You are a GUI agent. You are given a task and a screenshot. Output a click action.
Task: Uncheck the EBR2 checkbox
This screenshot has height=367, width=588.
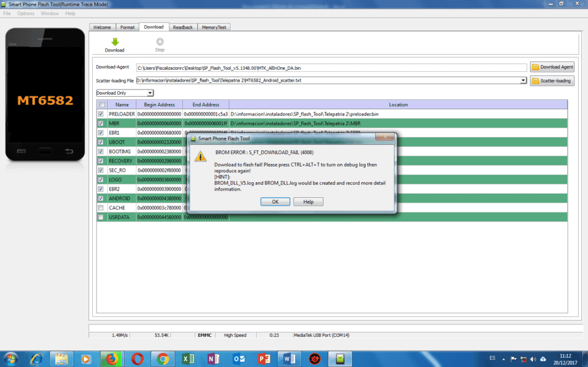click(101, 189)
